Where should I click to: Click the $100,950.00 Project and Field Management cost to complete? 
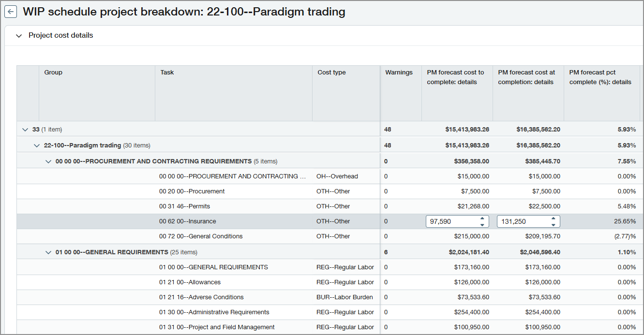(x=471, y=327)
